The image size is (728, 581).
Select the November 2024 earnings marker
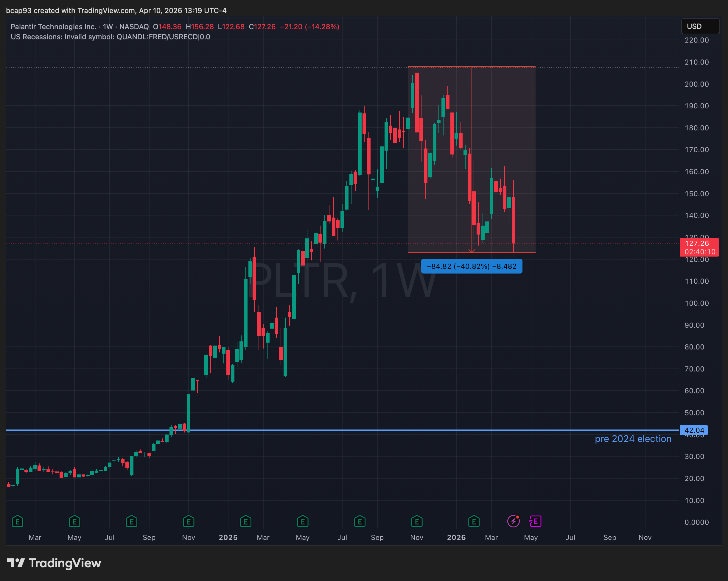coord(189,521)
